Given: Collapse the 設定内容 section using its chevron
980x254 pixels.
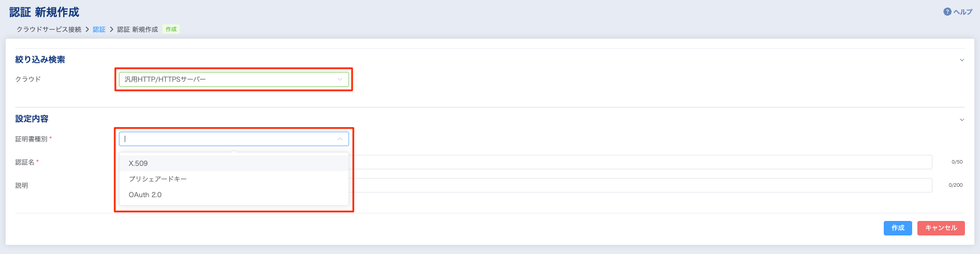Looking at the screenshot, I should click(x=961, y=120).
